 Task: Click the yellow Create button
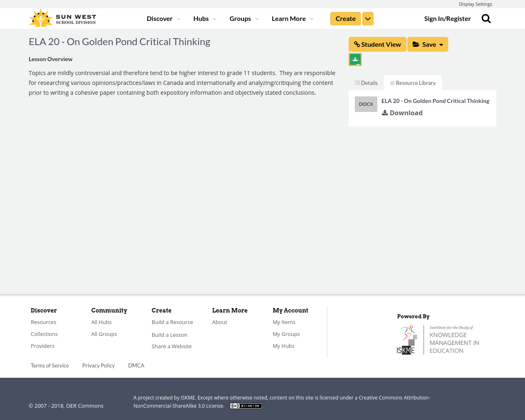345,19
